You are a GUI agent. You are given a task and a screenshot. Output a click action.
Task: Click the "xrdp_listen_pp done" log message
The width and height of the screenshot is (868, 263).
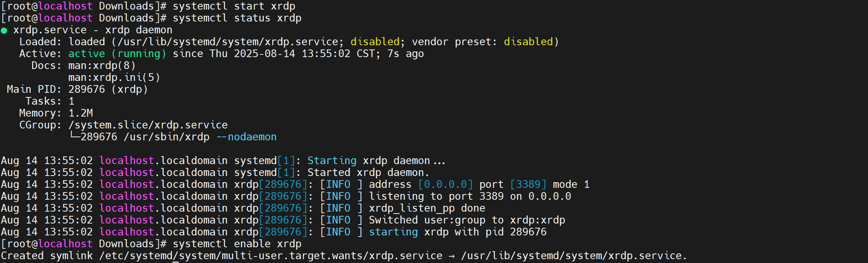[427, 208]
